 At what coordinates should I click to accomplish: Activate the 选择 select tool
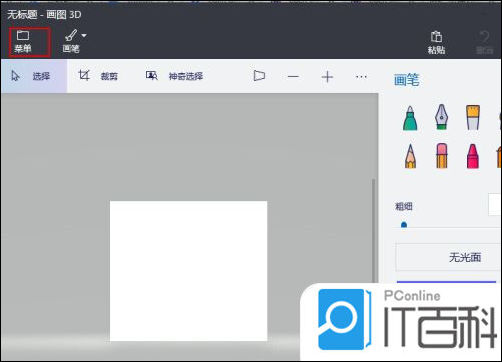[33, 76]
